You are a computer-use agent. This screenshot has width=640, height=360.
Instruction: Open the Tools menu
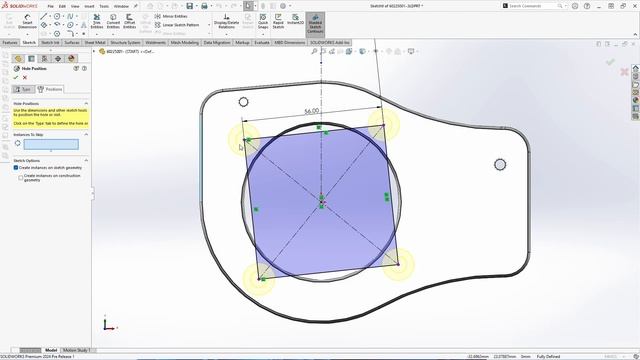[x=104, y=7]
